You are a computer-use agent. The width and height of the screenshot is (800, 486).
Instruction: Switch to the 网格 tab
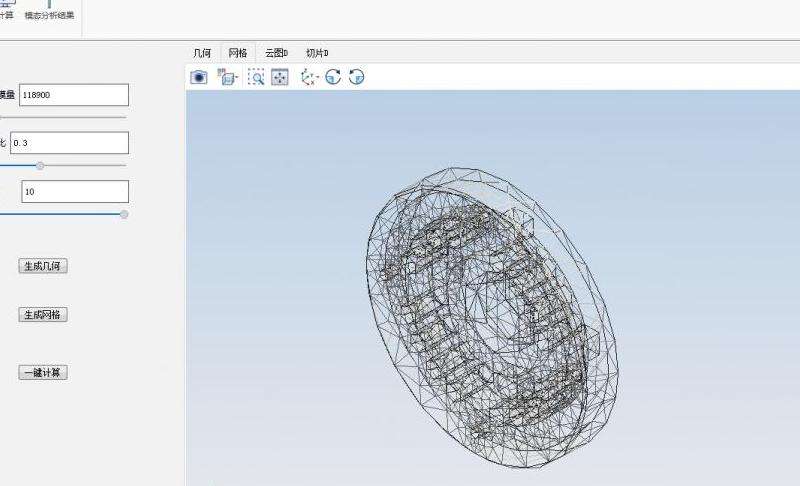point(237,53)
